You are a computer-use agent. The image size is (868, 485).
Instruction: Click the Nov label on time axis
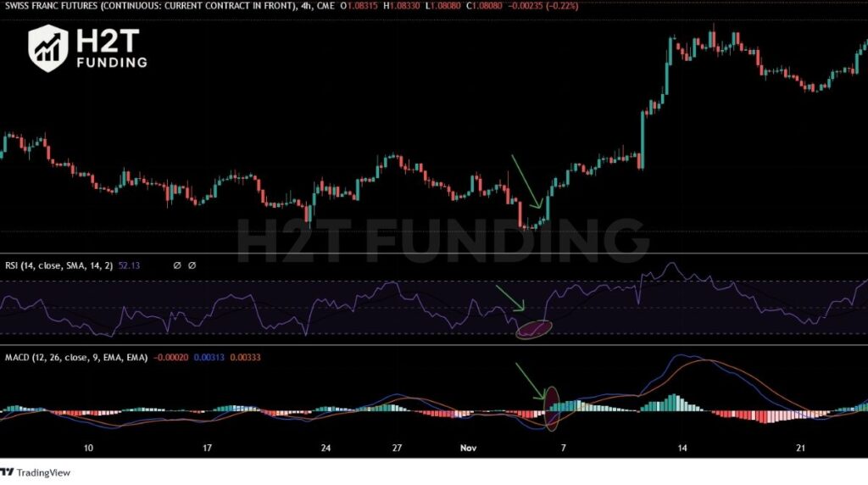coord(468,448)
